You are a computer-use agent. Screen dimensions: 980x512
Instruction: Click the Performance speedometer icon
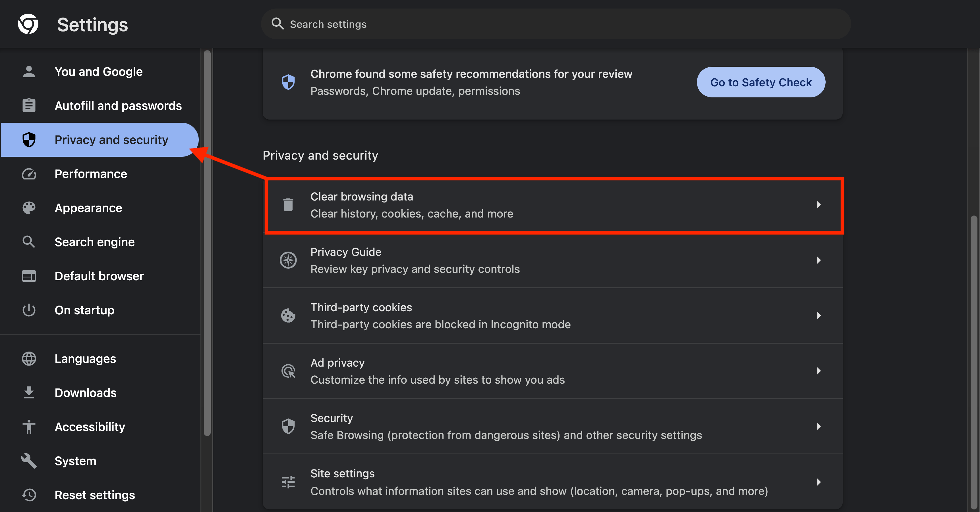click(x=29, y=174)
